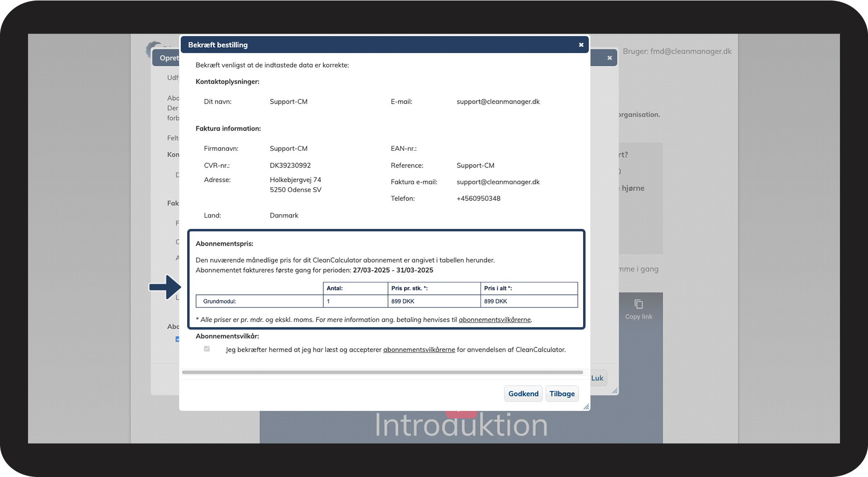Click the dialog's horizontal scrollbar
868x477 pixels.
click(x=382, y=372)
